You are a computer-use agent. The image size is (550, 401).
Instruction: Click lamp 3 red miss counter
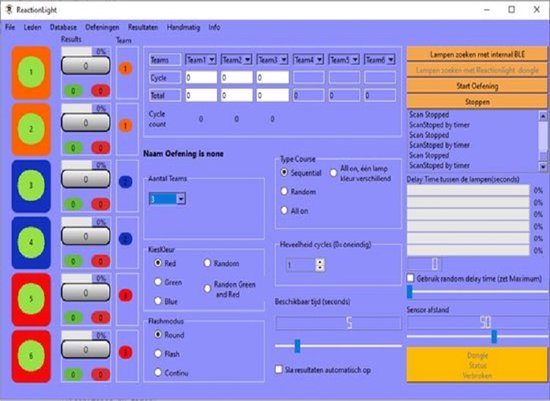pos(101,204)
